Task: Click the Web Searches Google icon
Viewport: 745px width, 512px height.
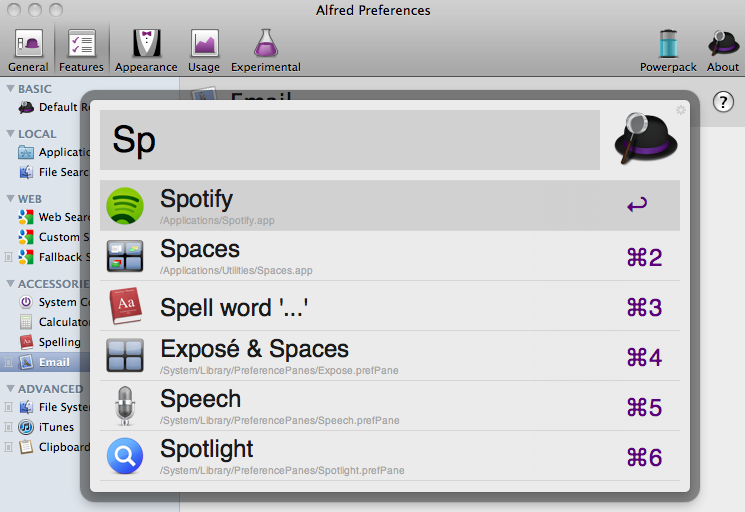Action: [26, 217]
